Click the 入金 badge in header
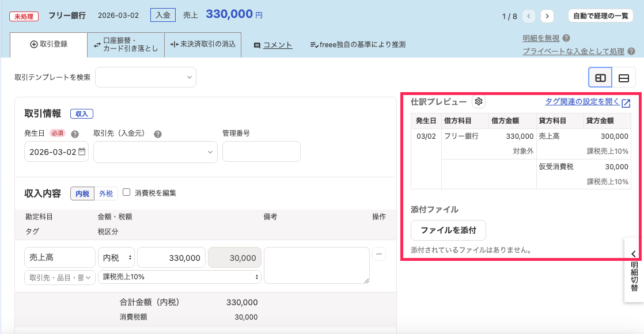Image resolution: width=644 pixels, height=334 pixels. point(163,15)
